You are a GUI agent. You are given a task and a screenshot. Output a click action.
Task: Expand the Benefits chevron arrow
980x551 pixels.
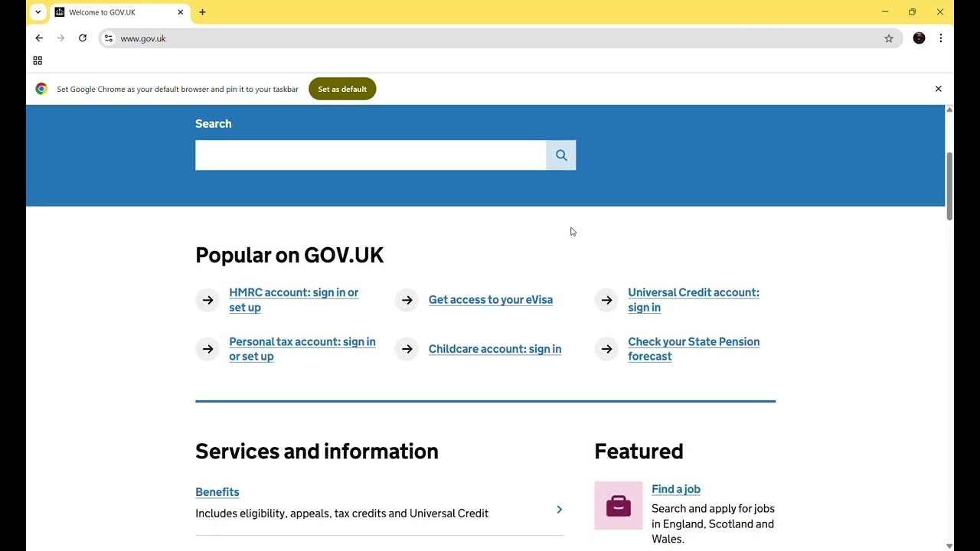point(560,510)
